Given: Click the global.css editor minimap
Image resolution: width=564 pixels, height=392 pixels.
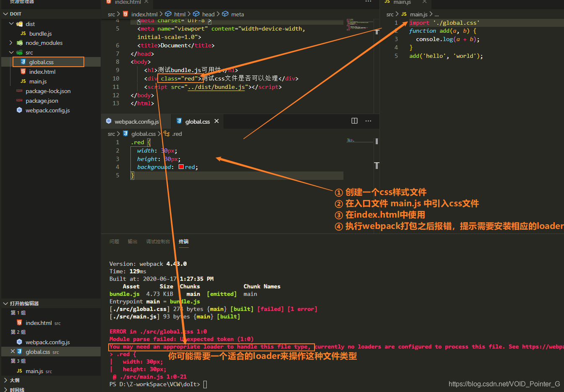Looking at the screenshot, I should click(359, 140).
